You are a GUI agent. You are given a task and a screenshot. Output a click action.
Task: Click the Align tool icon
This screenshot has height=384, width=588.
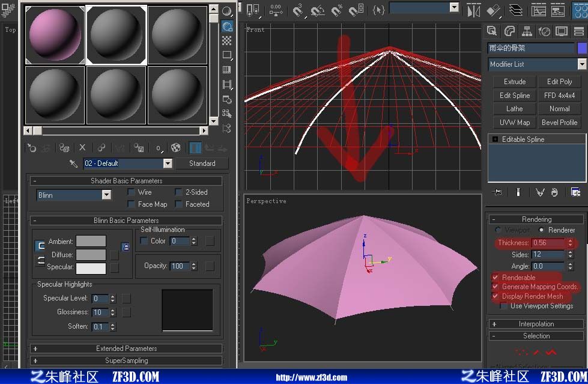494,10
